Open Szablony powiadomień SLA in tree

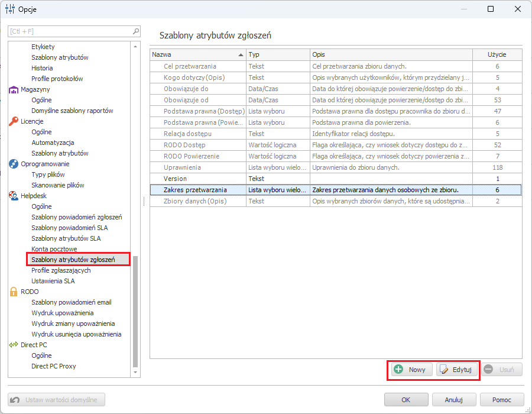[x=69, y=228]
